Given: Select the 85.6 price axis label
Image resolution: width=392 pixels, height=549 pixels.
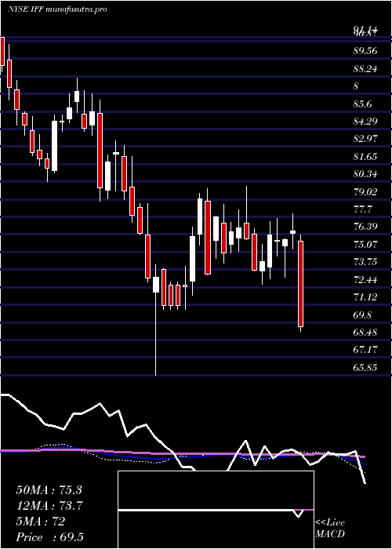Looking at the screenshot, I should pos(362,104).
